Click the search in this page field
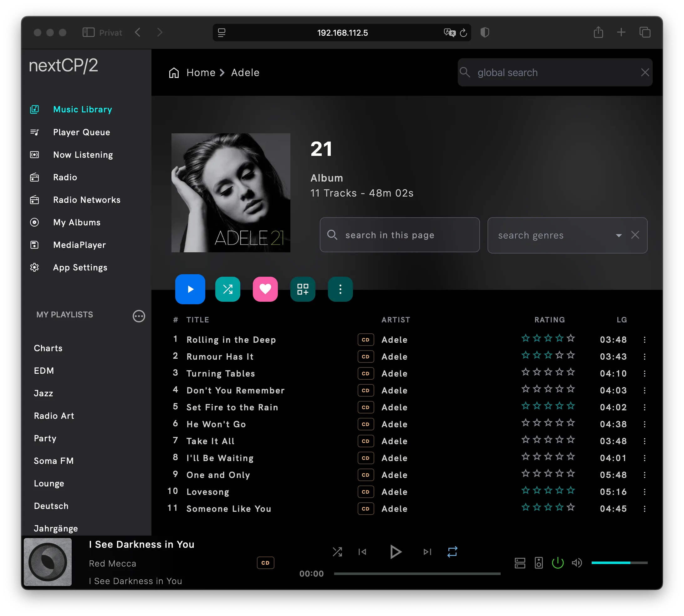Viewport: 684px width, 616px height. pos(400,235)
